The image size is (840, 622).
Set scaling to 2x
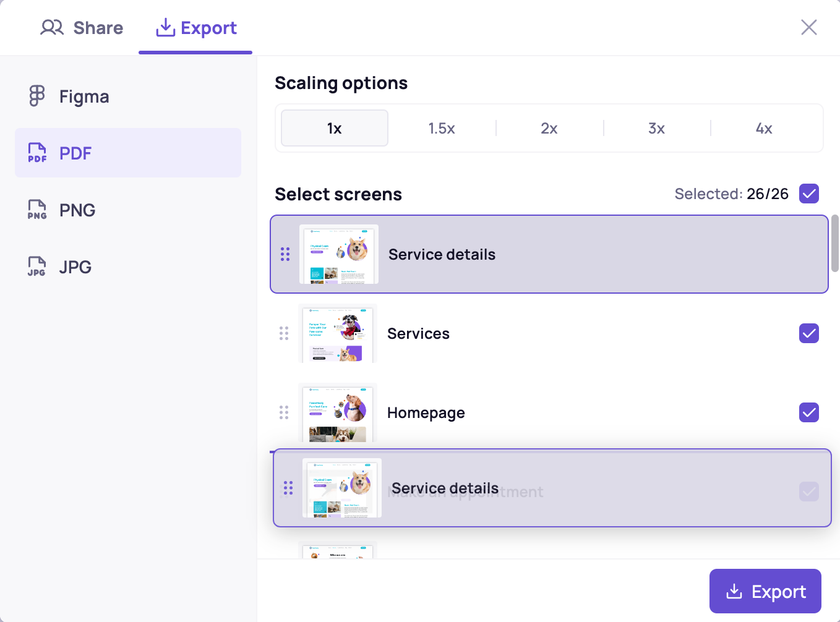pos(549,128)
